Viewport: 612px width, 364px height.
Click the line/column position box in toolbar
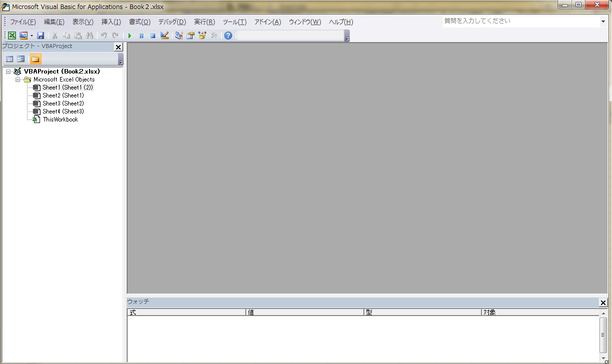pos(290,35)
